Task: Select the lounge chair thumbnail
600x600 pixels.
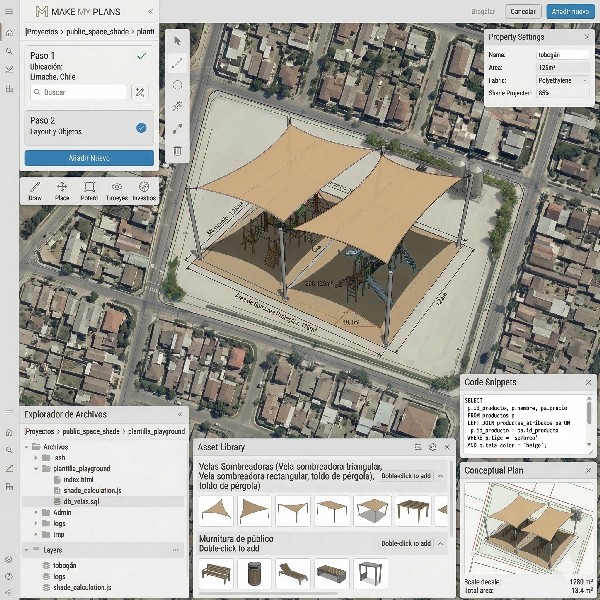Action: click(x=292, y=573)
